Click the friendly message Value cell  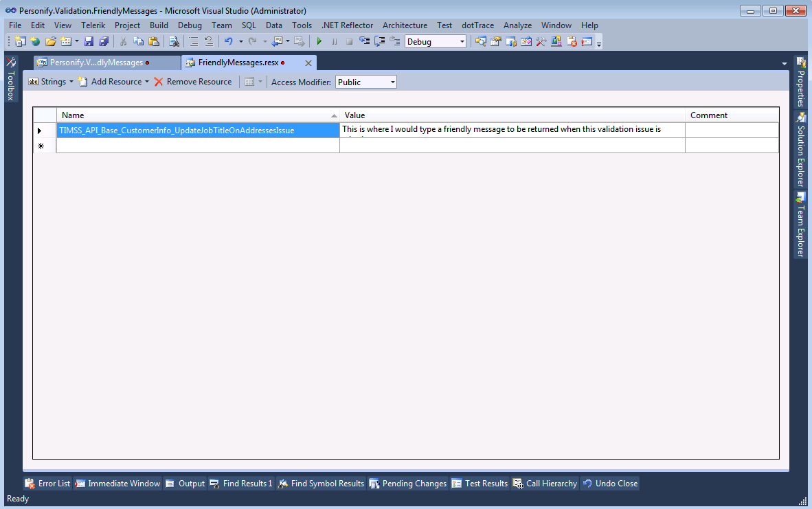512,130
